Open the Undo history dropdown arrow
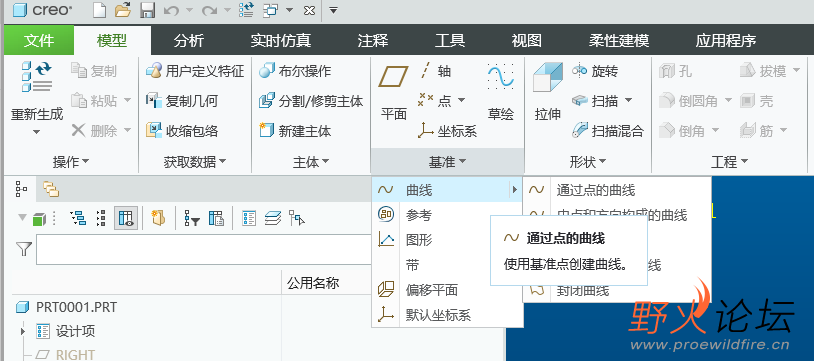 click(189, 10)
